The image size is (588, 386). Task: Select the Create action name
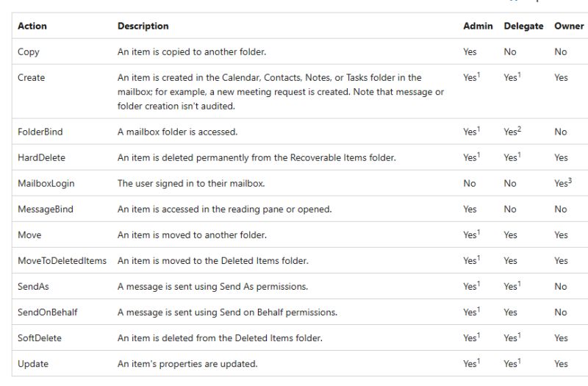click(32, 78)
